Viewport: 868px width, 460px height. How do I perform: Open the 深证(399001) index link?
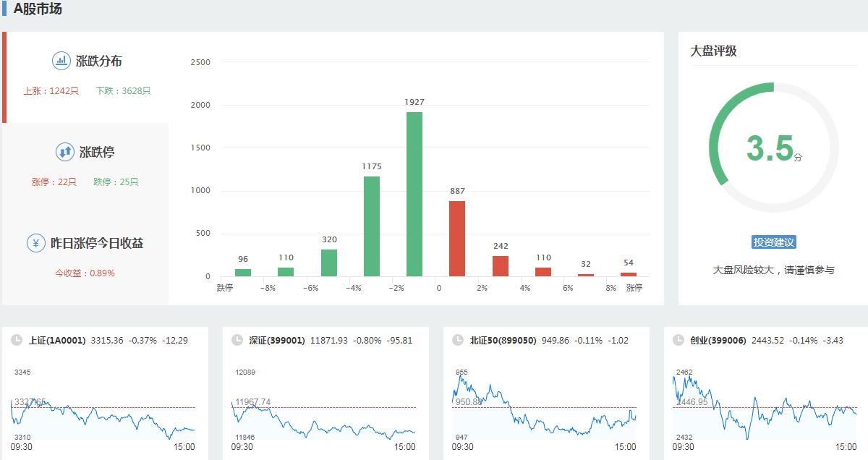277,340
